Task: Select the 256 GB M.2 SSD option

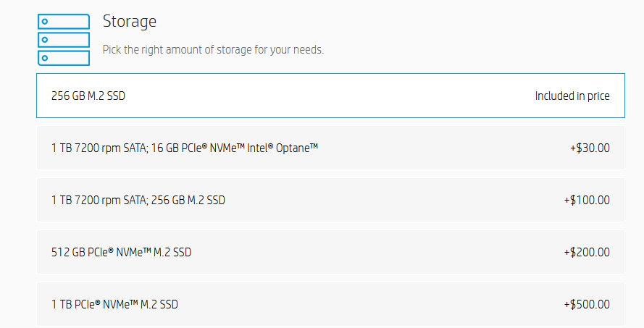Action: (330, 96)
